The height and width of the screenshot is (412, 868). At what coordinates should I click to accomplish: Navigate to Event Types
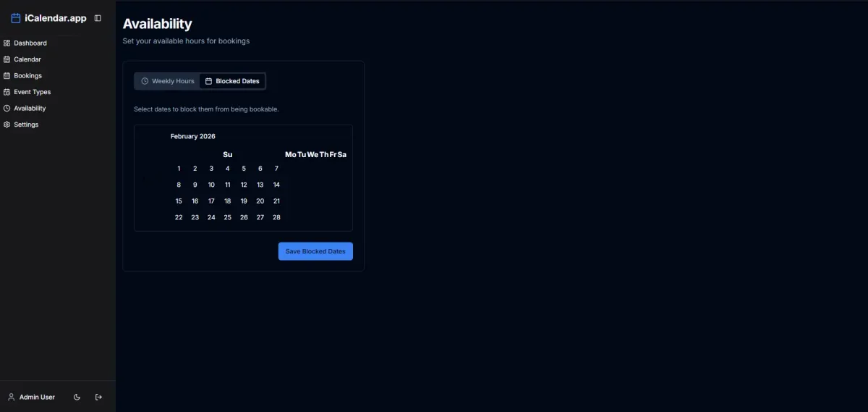pos(32,92)
